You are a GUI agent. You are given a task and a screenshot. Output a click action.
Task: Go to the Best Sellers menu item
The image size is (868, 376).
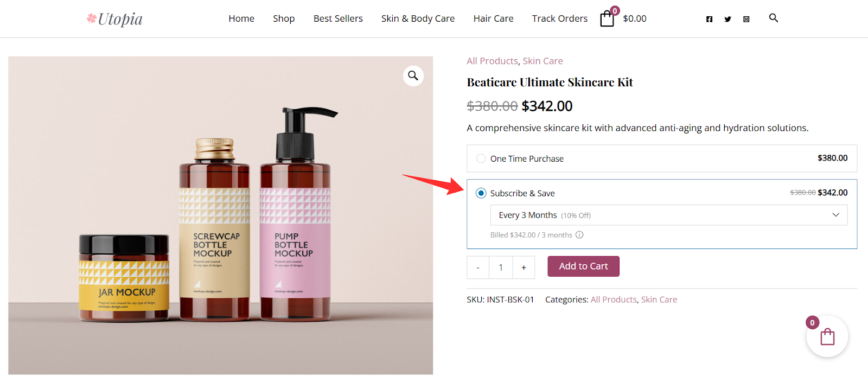click(x=338, y=18)
